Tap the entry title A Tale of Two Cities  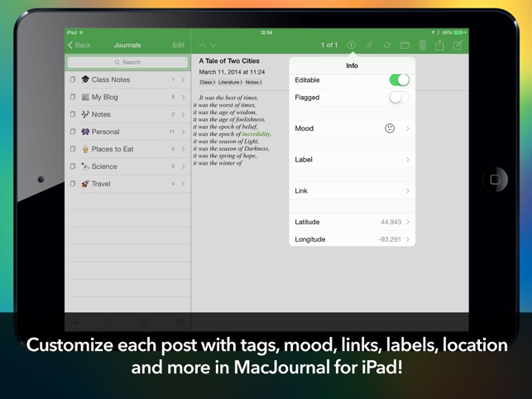click(x=229, y=60)
